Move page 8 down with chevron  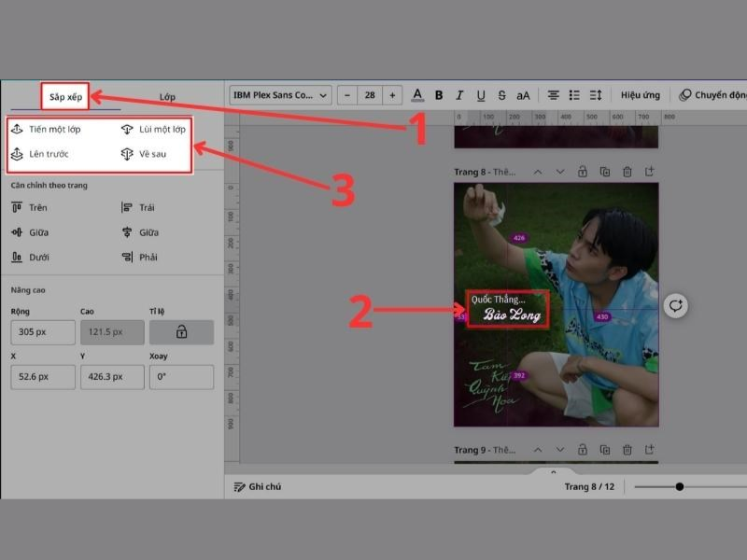[560, 172]
